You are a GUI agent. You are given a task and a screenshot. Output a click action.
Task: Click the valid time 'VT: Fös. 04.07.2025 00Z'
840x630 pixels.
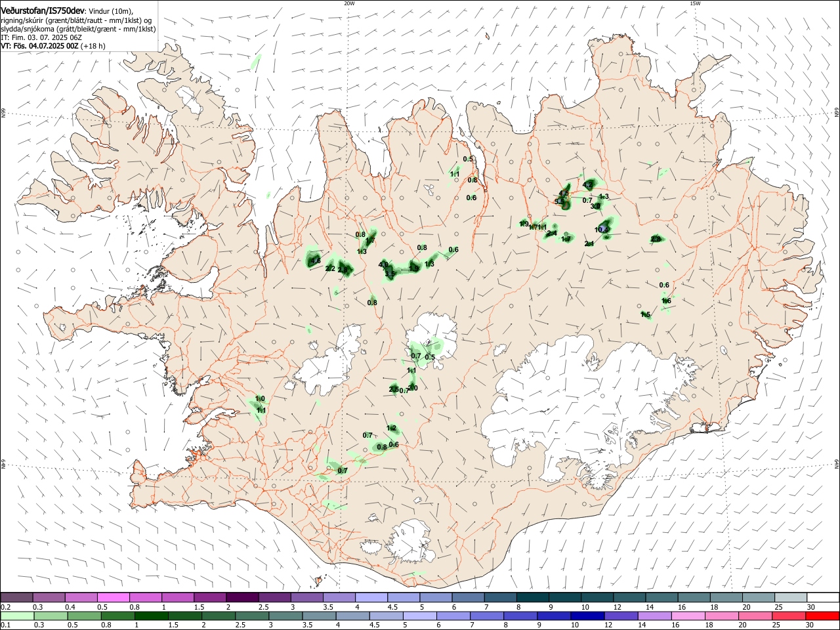(40, 46)
